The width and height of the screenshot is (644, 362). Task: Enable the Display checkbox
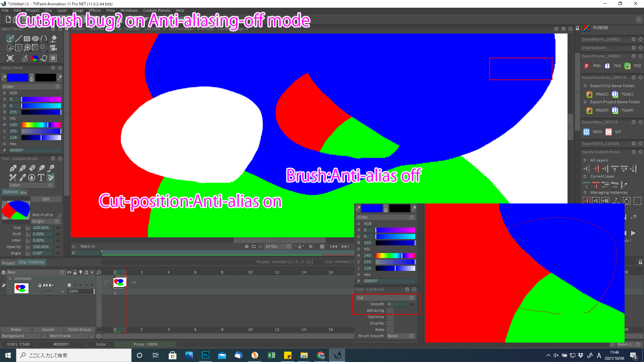pyautogui.click(x=390, y=323)
